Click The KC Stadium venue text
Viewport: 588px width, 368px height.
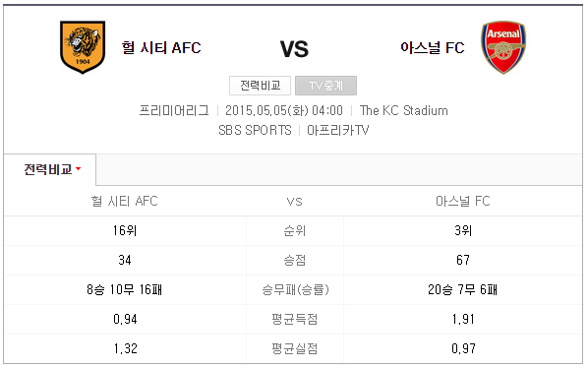click(404, 110)
